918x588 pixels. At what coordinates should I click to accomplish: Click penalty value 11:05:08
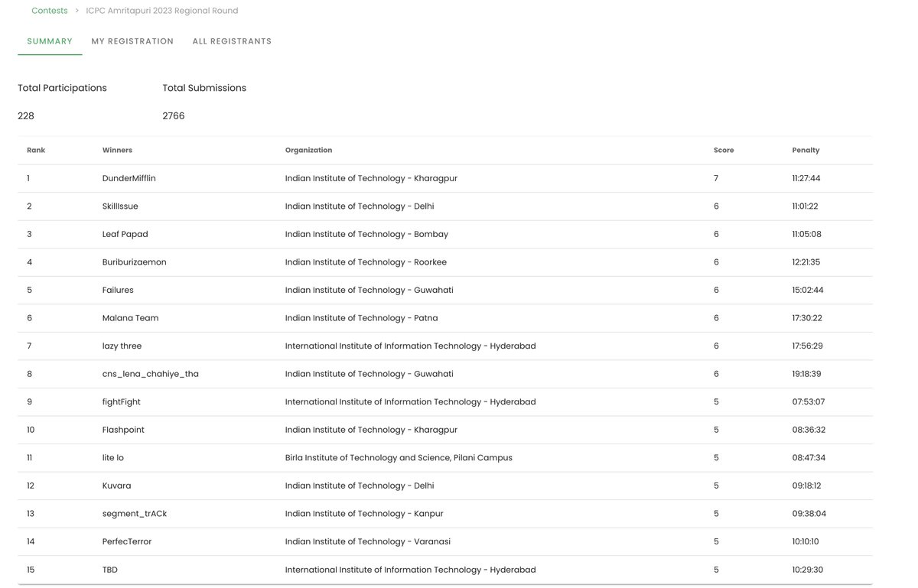(x=806, y=234)
